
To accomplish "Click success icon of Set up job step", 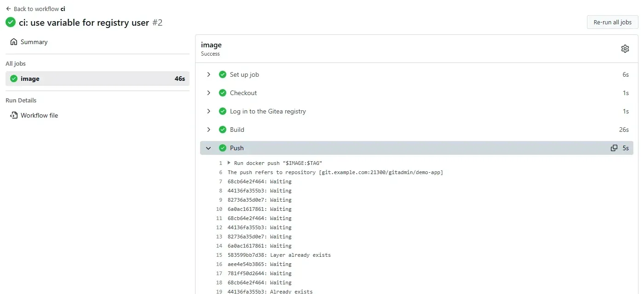I will (223, 74).
